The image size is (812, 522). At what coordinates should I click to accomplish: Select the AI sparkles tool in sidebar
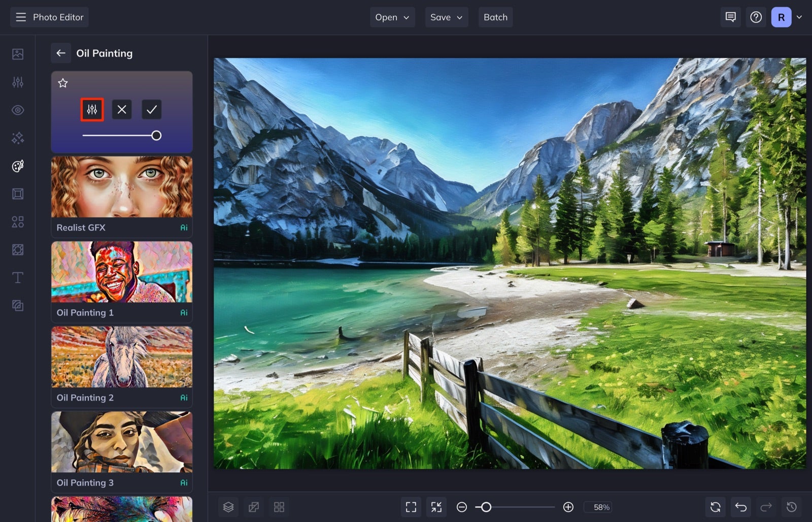coord(17,138)
